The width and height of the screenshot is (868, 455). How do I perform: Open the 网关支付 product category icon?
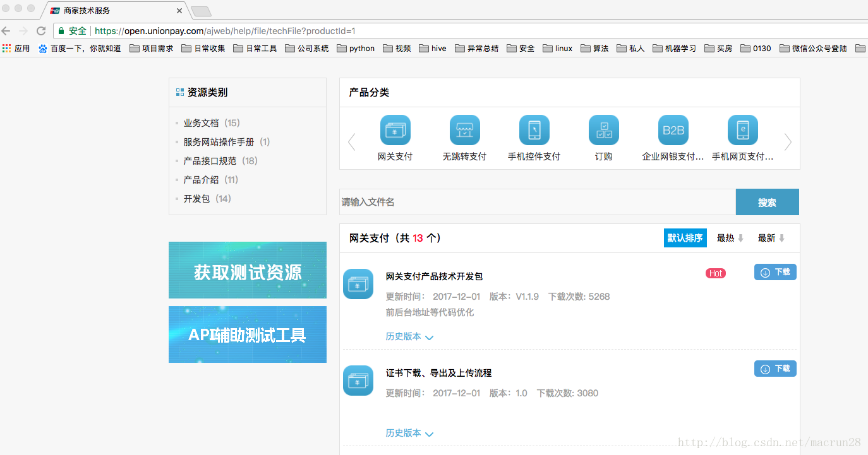(395, 130)
